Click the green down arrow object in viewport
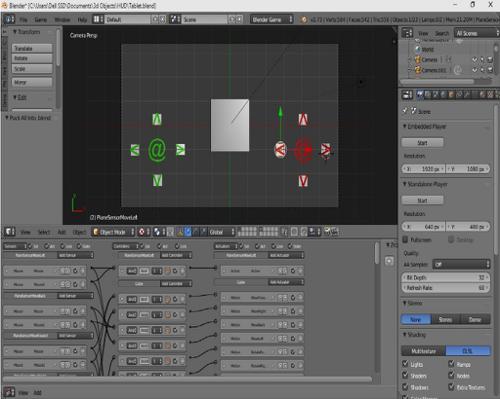The image size is (500, 399). (157, 180)
